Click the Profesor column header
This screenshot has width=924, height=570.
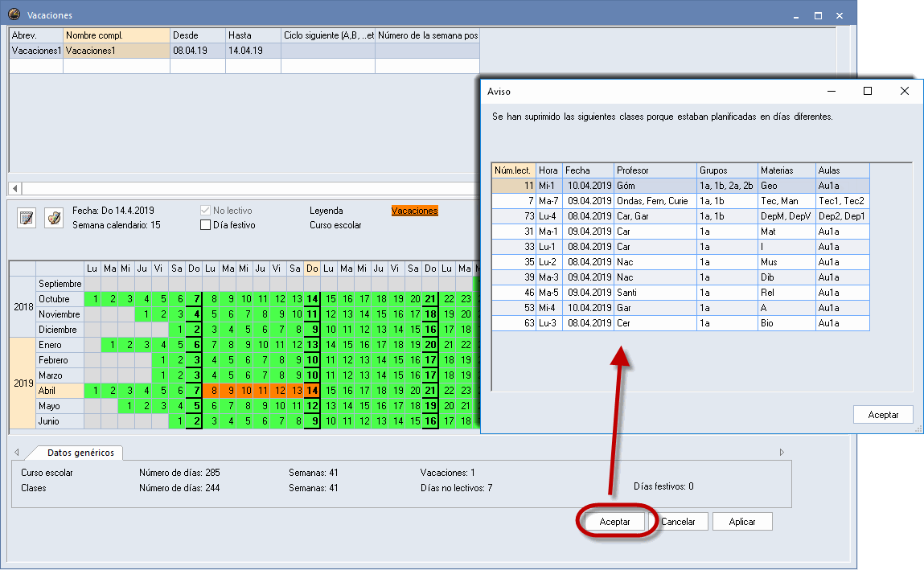point(655,170)
